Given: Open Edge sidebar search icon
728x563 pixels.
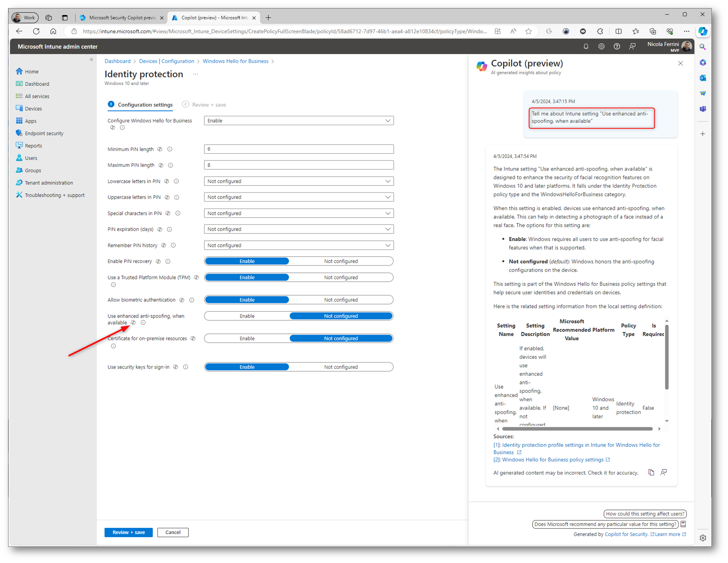Looking at the screenshot, I should pos(703,47).
